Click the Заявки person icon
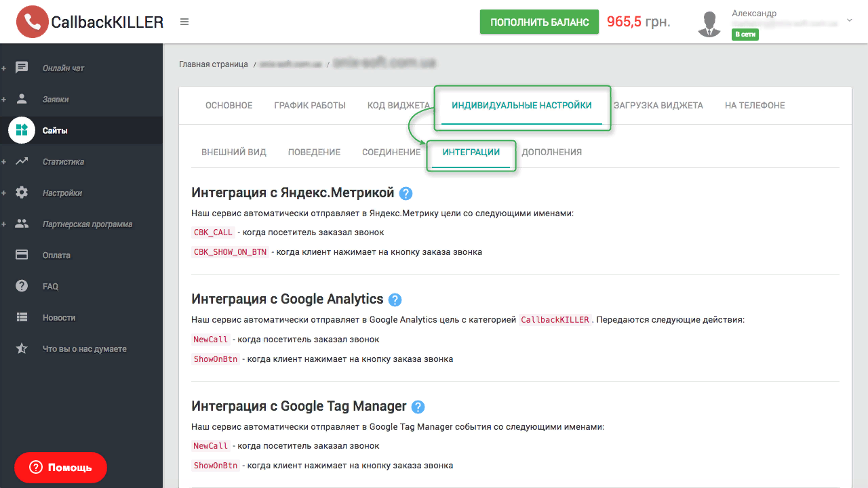The width and height of the screenshot is (868, 488). coord(22,99)
